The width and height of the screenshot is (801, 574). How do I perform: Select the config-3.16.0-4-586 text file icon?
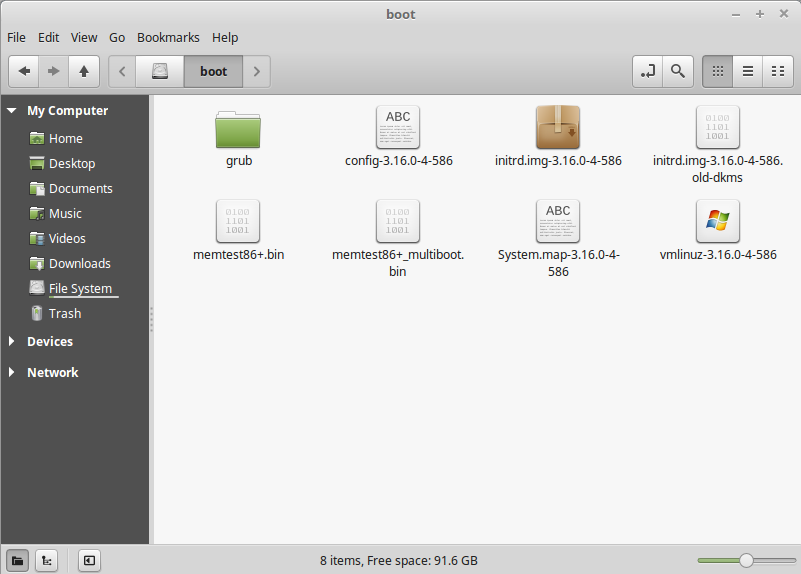point(398,127)
